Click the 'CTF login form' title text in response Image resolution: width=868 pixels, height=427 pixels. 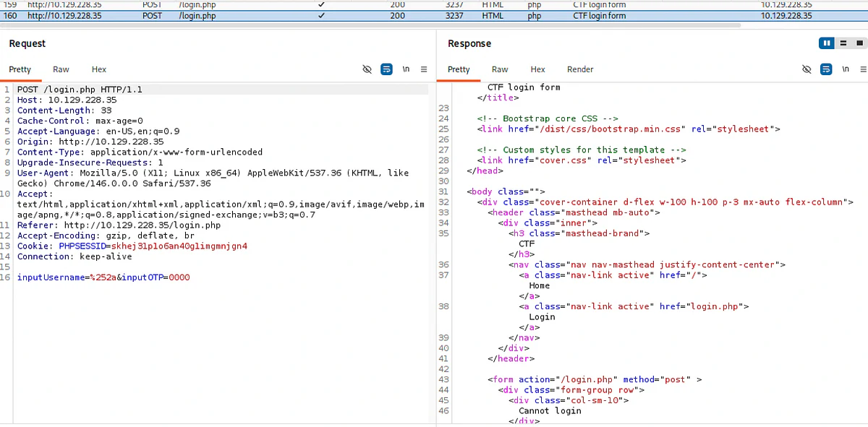pos(524,87)
